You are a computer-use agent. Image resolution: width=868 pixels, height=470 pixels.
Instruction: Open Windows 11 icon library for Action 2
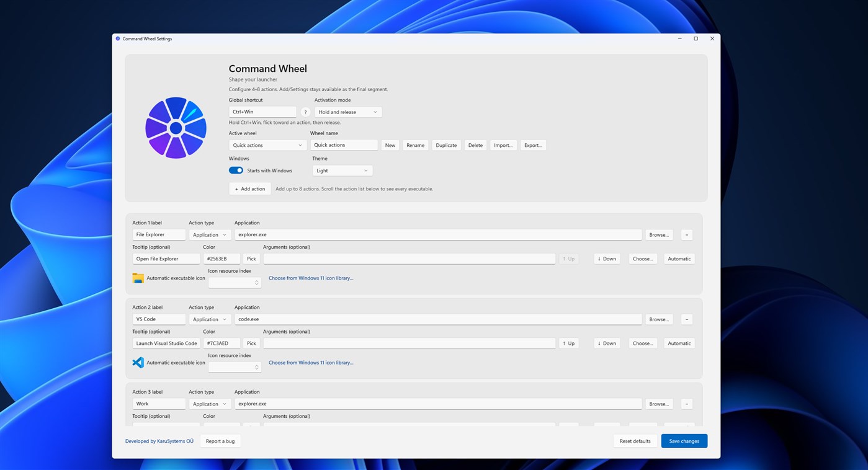tap(311, 363)
